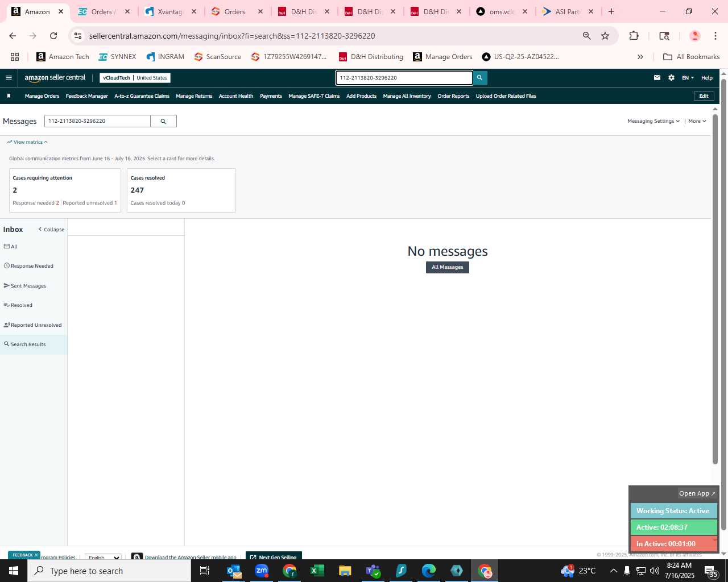Open the Seller Central hamburger menu
The height and width of the screenshot is (582, 728).
coord(9,78)
